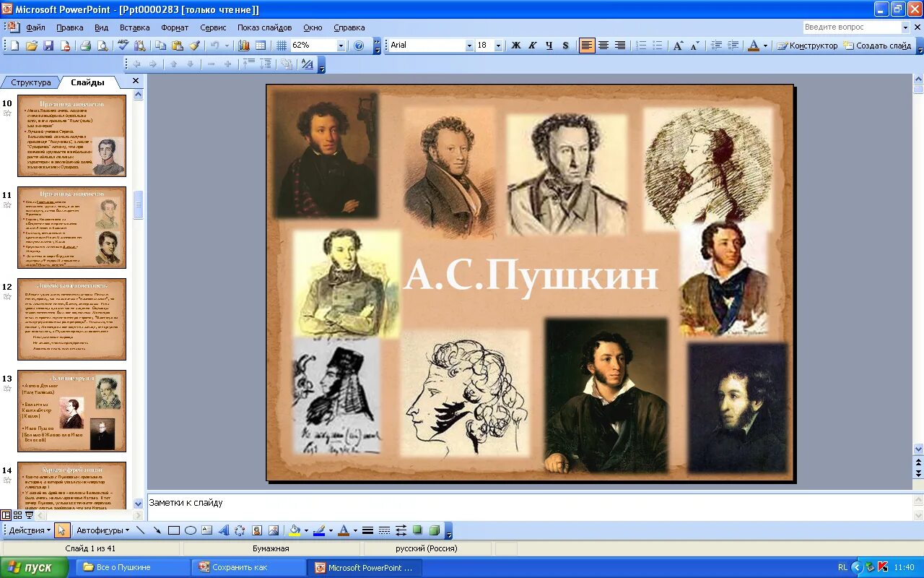Viewport: 924px width, 578px height.
Task: Create a new blank presentation
Action: pos(14,46)
